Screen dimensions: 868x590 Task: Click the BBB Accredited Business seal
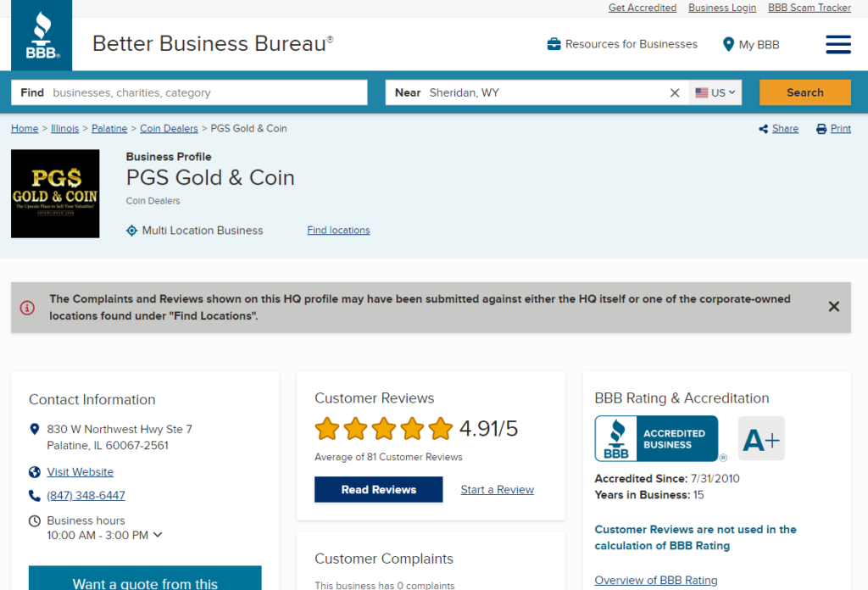click(656, 438)
